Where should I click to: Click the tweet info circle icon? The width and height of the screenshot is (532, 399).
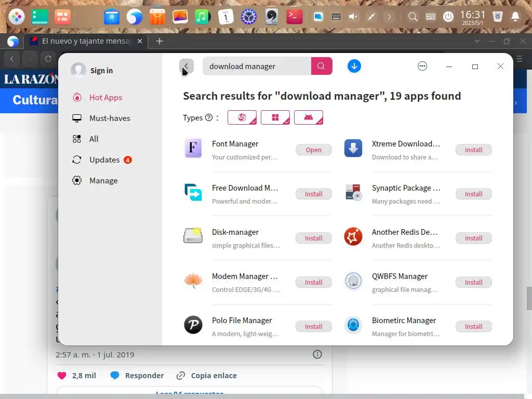tap(317, 354)
